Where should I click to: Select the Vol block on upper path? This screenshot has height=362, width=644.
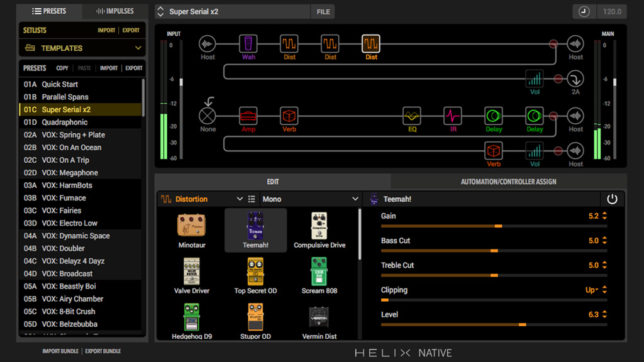(x=535, y=79)
